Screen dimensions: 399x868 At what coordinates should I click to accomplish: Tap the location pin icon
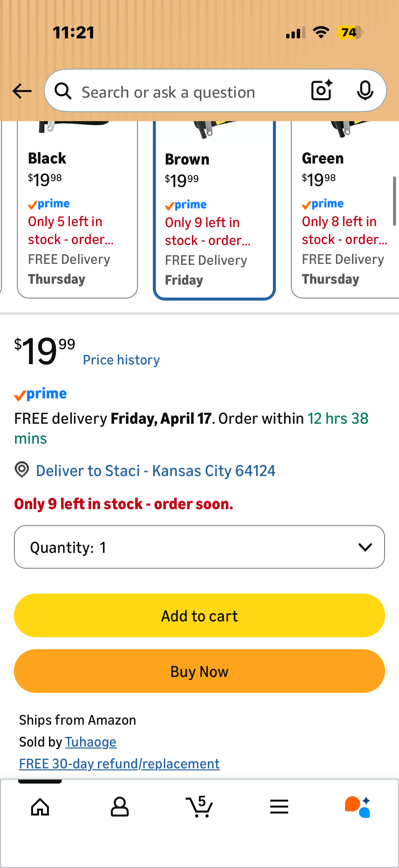click(22, 469)
